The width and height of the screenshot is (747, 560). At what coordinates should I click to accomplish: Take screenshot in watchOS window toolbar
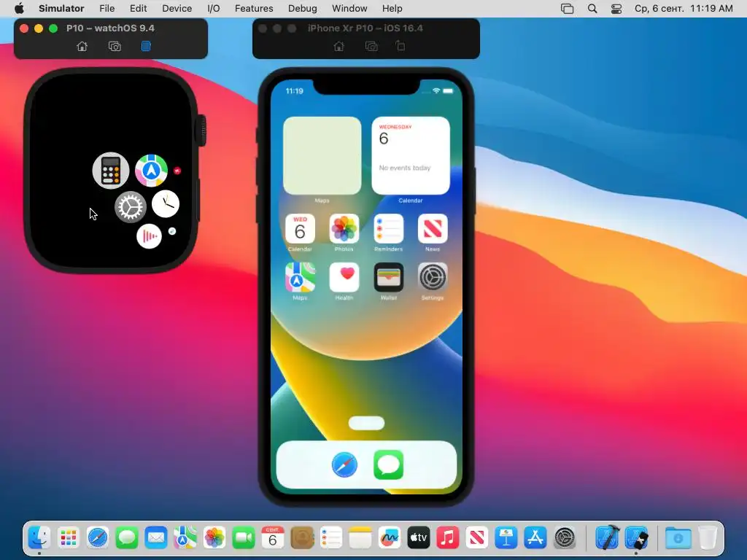pos(115,46)
